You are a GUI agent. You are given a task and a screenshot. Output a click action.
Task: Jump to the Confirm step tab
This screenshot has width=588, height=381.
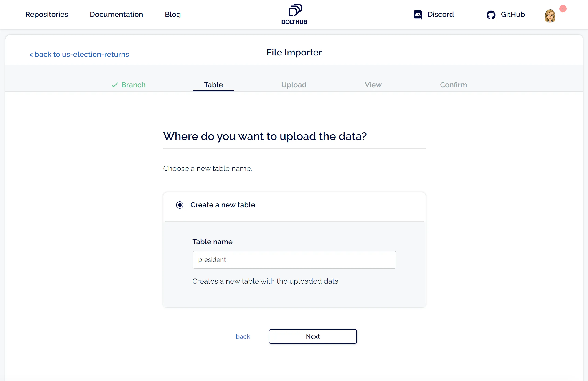(x=453, y=85)
